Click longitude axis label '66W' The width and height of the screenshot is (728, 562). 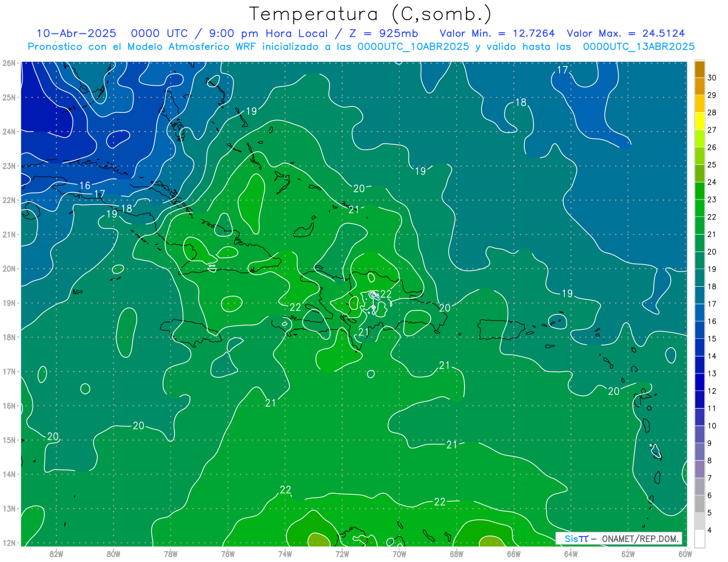click(513, 553)
